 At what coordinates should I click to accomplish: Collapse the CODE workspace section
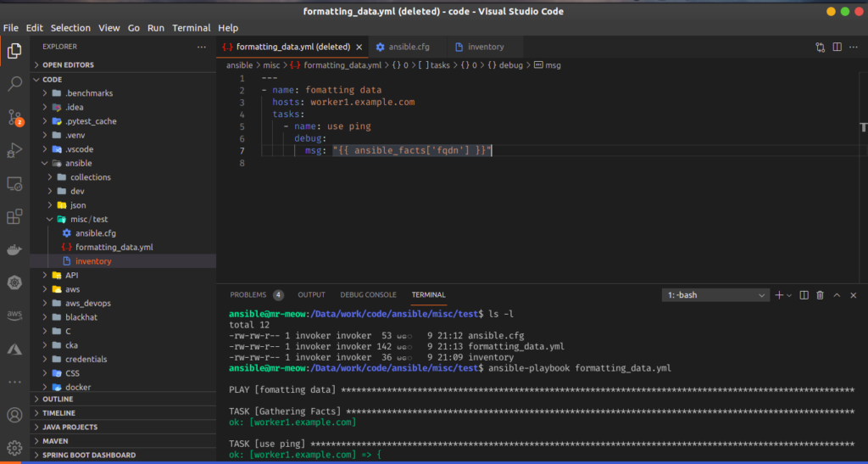pos(123,79)
